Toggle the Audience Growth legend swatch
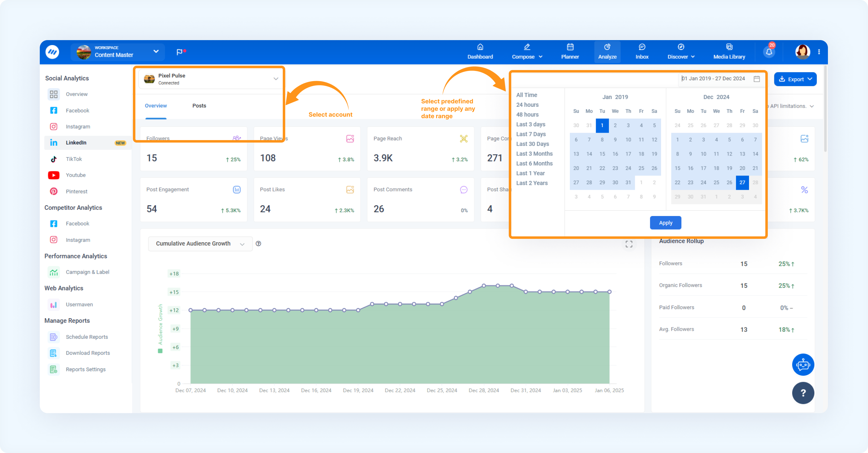This screenshot has height=453, width=868. 160,351
